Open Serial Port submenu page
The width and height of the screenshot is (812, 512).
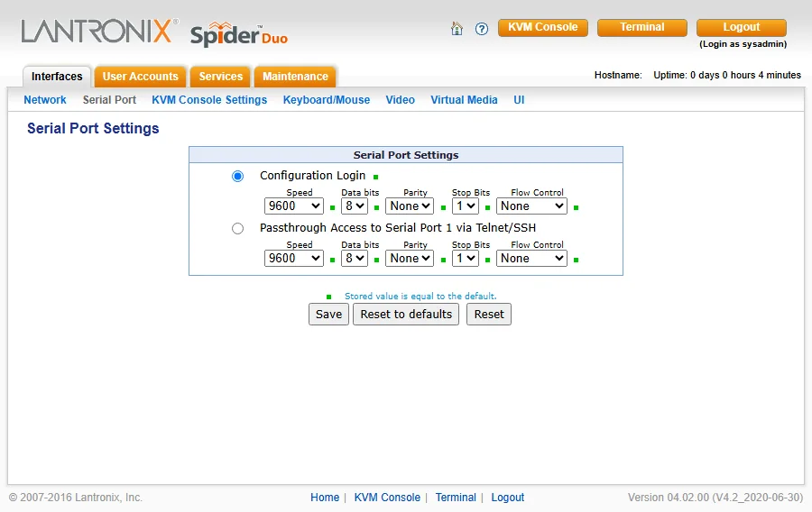(x=109, y=100)
